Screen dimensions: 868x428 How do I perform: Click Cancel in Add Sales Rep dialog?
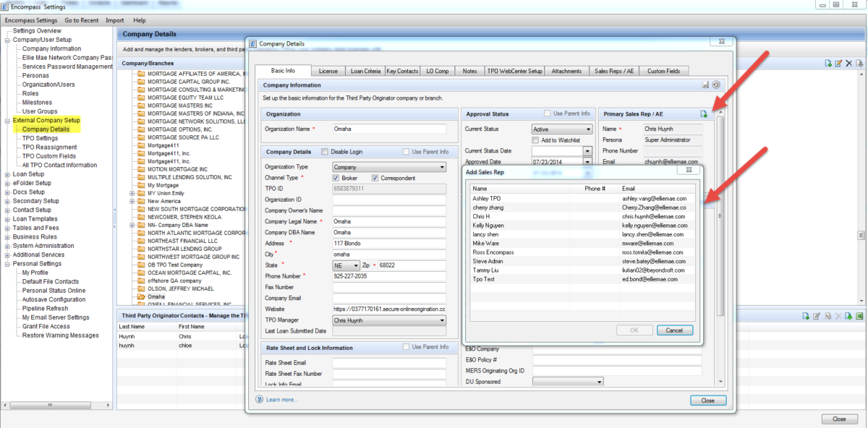coord(674,330)
